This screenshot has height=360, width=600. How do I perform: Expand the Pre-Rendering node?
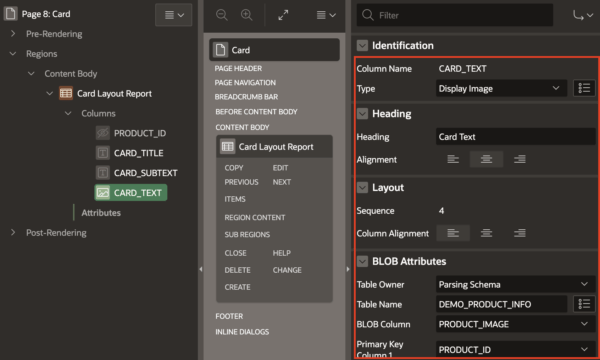(x=13, y=34)
